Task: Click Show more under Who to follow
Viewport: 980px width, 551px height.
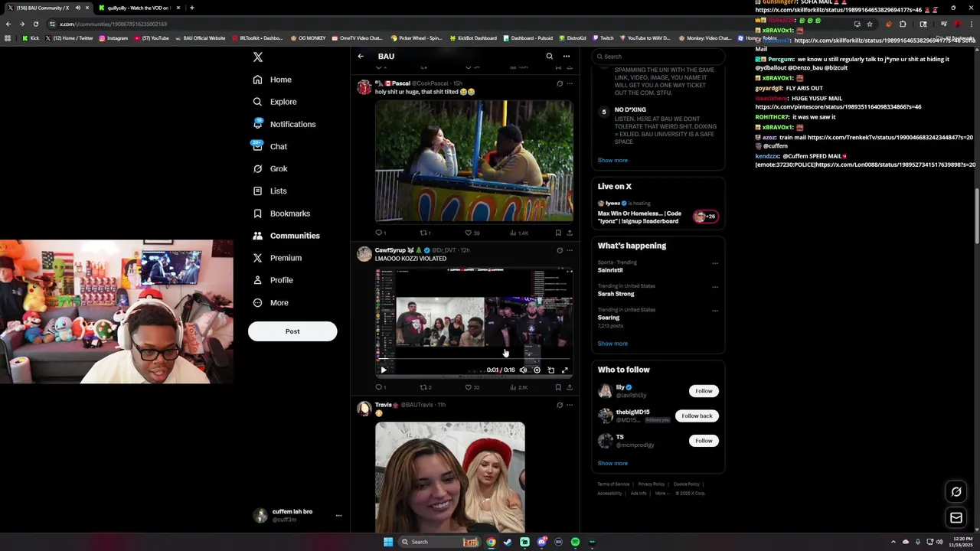Action: [612, 463]
